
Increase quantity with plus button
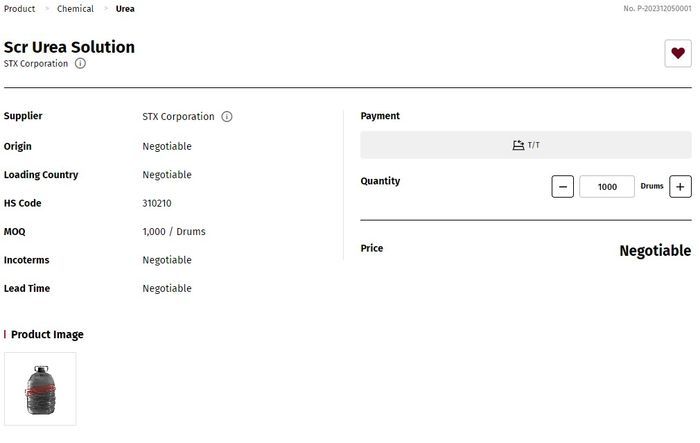680,186
